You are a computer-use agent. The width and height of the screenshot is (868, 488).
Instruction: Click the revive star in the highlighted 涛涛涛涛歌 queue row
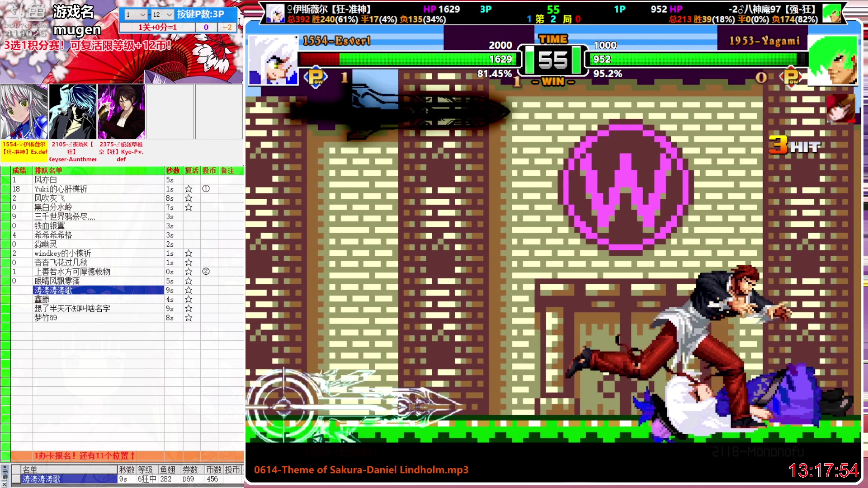(x=189, y=290)
